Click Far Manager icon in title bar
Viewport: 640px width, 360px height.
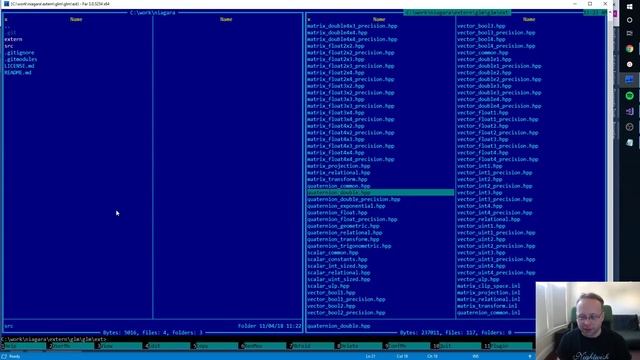point(6,4)
